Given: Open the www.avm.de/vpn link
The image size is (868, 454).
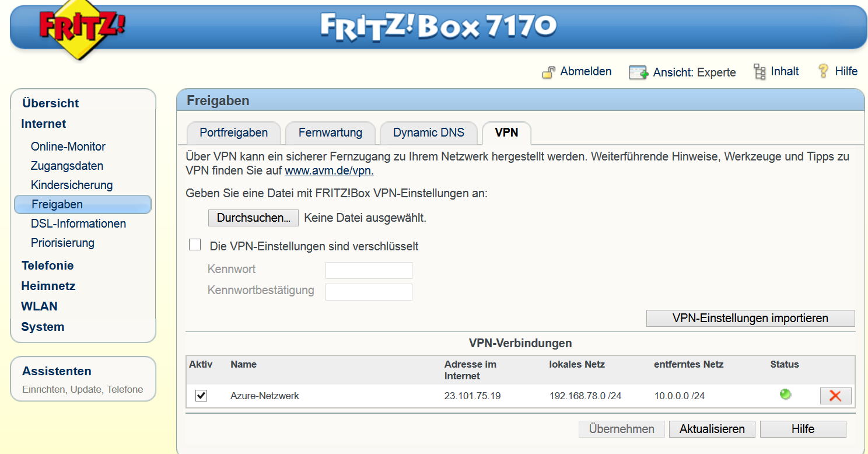Looking at the screenshot, I should coord(329,171).
